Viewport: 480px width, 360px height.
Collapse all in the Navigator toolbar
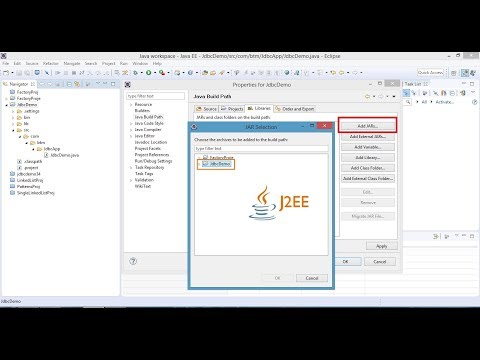(x=69, y=84)
